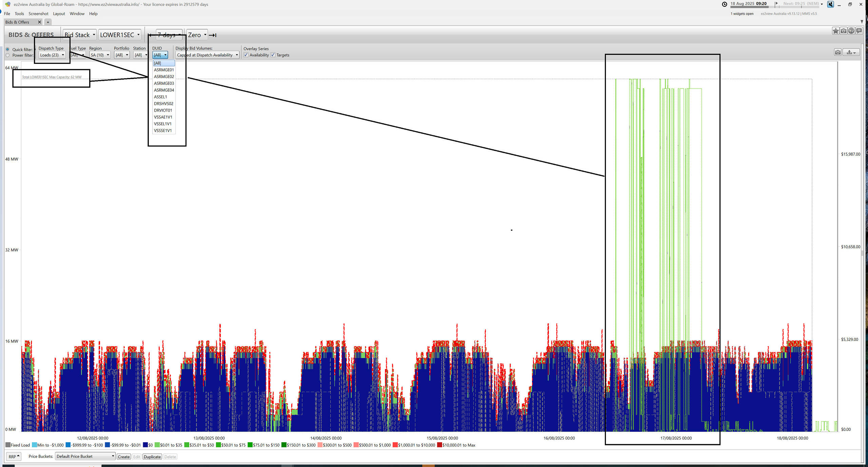Select ASRMGE02 in the DUID list
Viewport: 868px width, 467px height.
164,77
